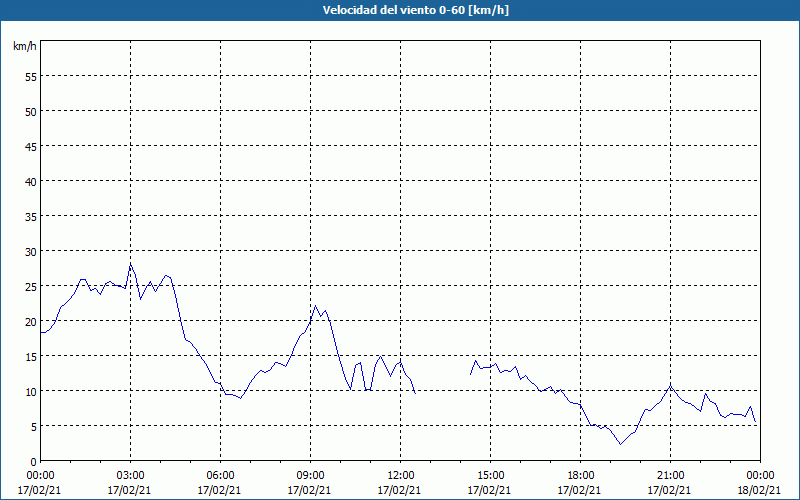Click the 03:00 time axis label
This screenshot has width=800, height=500.
pos(130,476)
